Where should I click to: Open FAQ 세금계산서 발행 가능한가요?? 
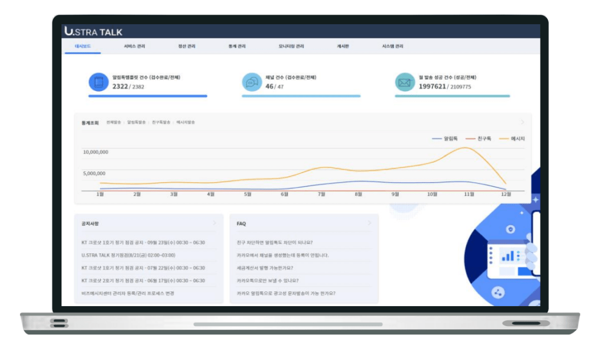pyautogui.click(x=265, y=268)
